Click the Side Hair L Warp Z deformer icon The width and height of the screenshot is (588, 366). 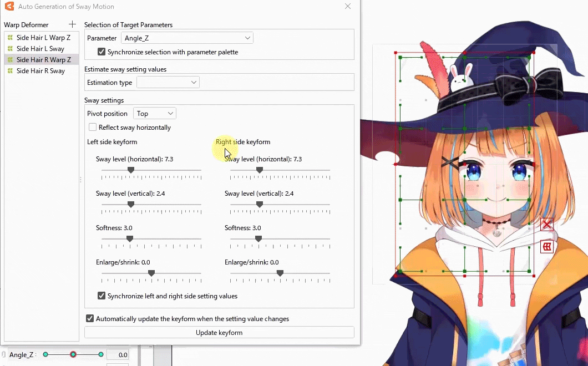[x=10, y=38]
